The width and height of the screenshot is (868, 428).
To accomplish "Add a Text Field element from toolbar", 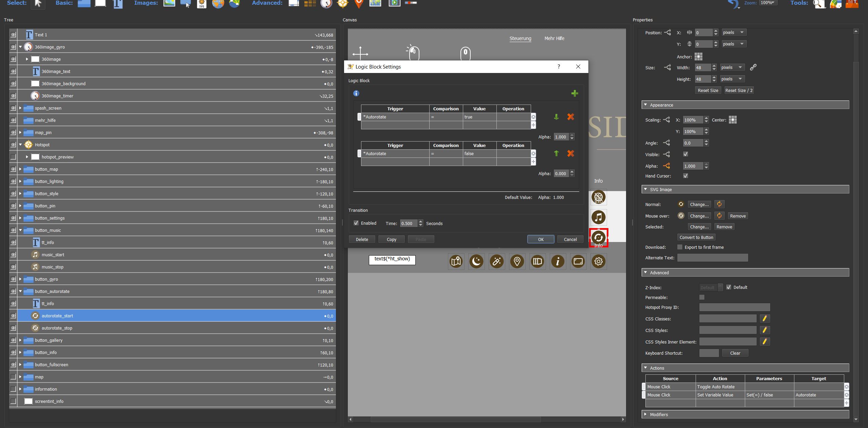I will tap(117, 4).
